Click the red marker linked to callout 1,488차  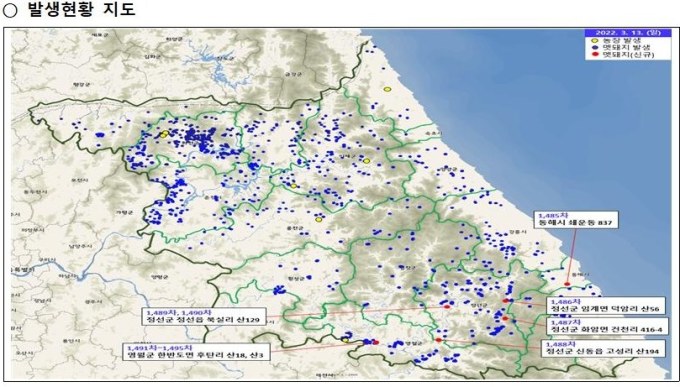(438, 340)
